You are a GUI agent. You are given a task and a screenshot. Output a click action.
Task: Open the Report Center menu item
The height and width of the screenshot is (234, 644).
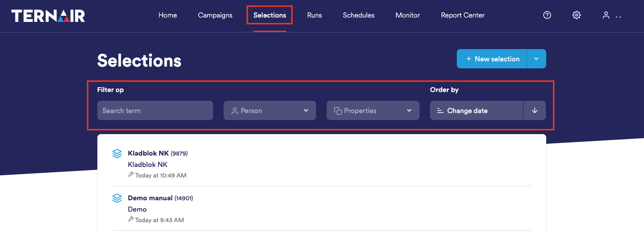[x=463, y=15]
